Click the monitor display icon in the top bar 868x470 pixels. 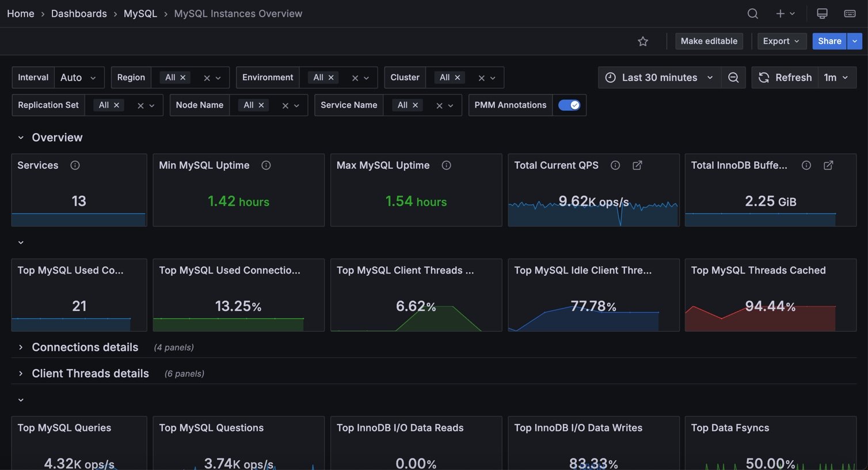[x=822, y=14]
